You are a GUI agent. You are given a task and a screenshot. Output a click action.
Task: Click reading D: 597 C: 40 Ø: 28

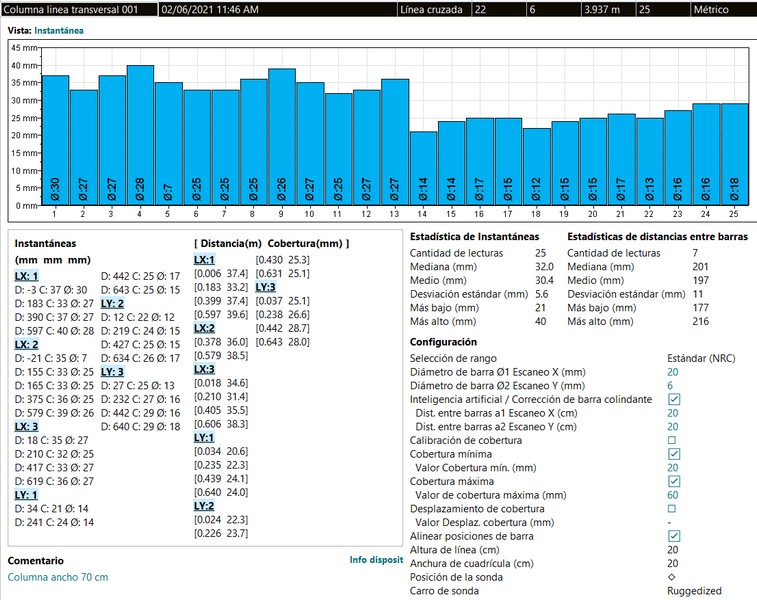[x=54, y=331]
